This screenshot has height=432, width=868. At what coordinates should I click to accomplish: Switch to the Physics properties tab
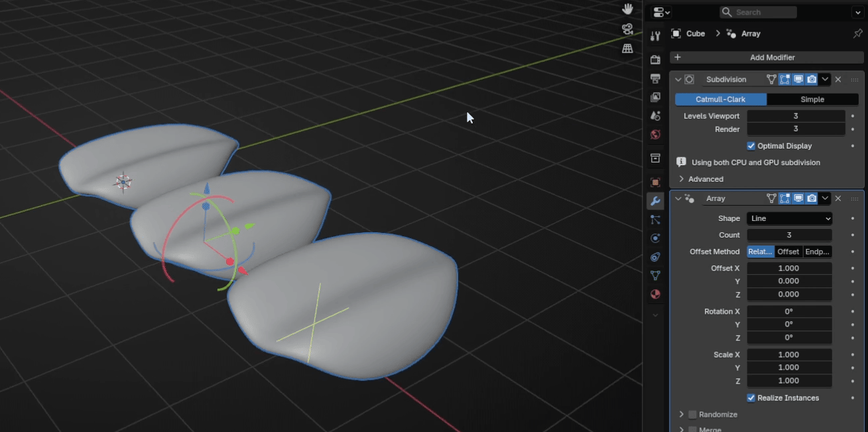(655, 238)
